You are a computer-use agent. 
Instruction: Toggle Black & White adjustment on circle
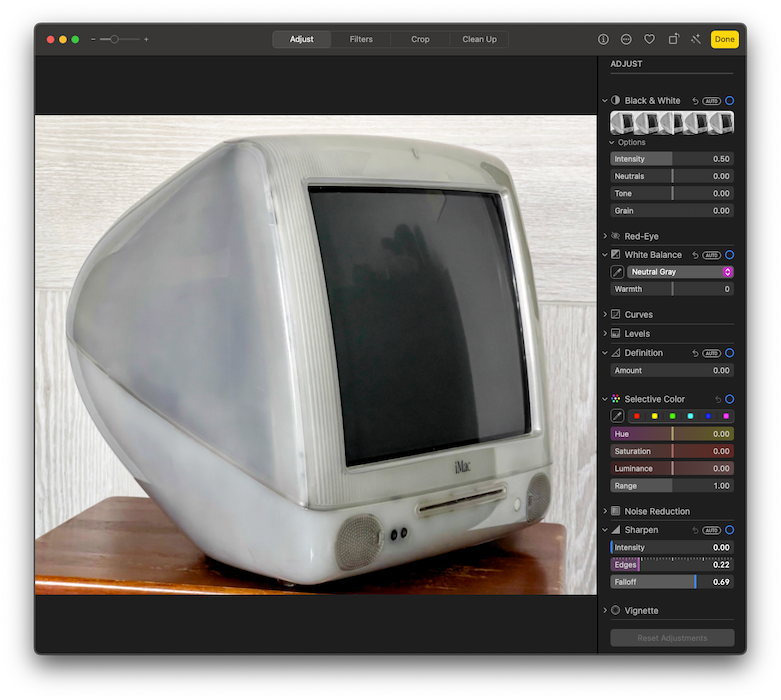click(x=730, y=101)
